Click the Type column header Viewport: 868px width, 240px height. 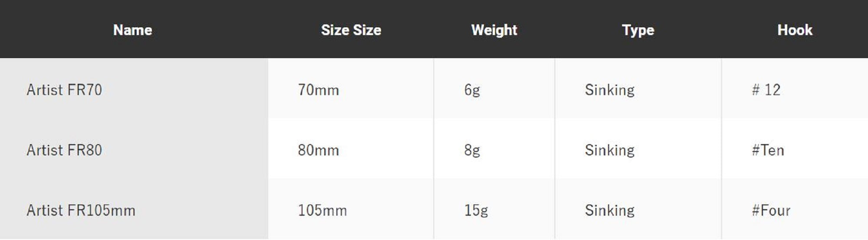coord(638,30)
